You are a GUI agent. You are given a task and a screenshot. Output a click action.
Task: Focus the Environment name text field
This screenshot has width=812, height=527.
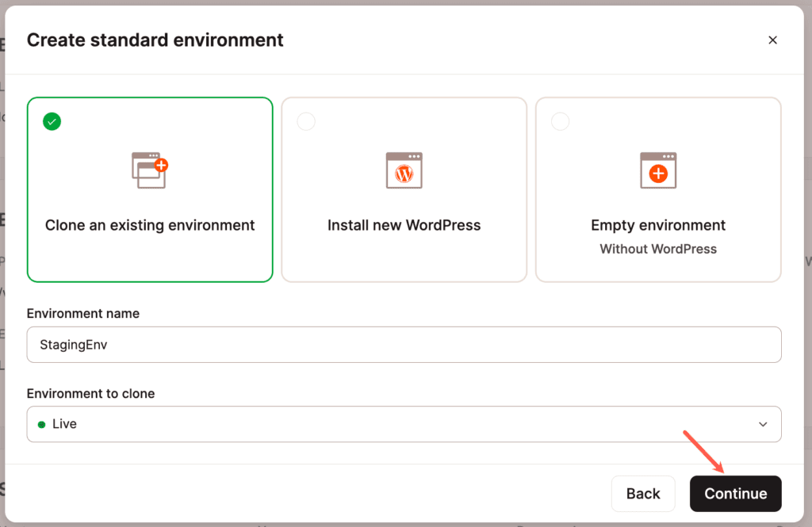coord(404,345)
